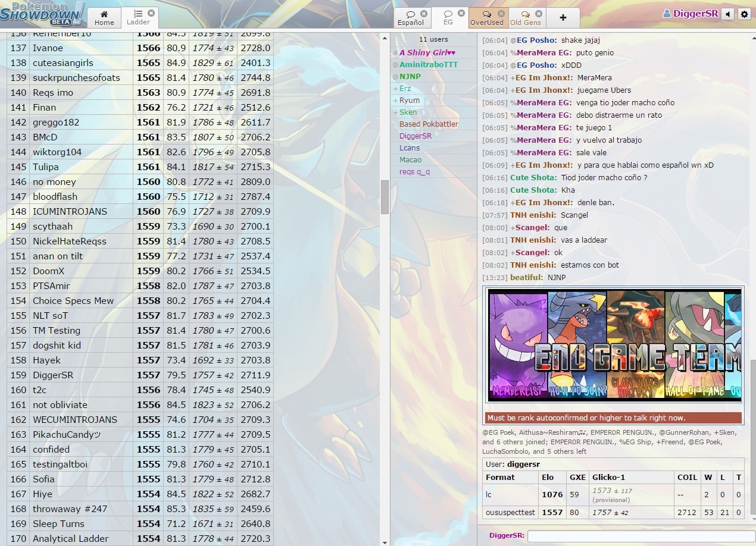This screenshot has width=756, height=546.
Task: Click Scangel name on 'que' message
Action: 532,227
